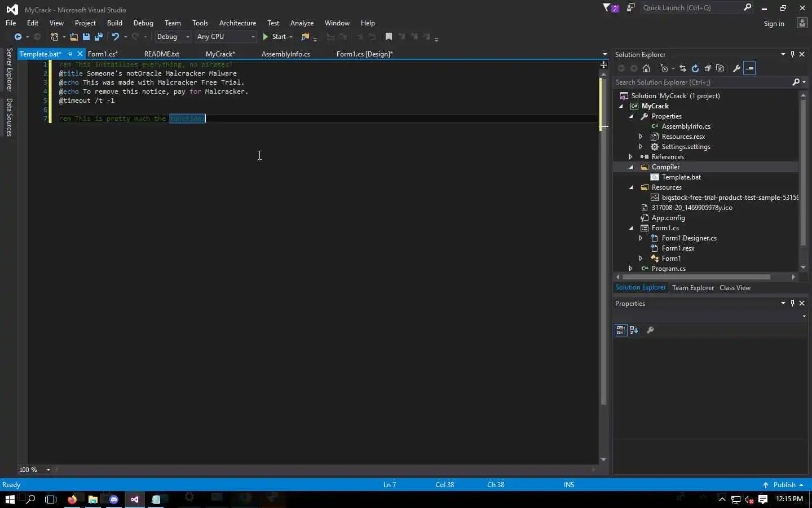Click the Solution Explorer search magnifier icon
Viewport: 812px width, 508px height.
(x=796, y=82)
